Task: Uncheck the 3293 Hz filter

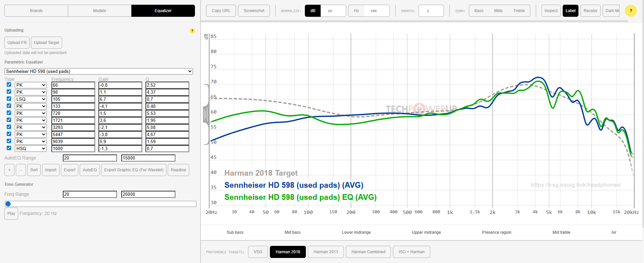Action: [9, 127]
